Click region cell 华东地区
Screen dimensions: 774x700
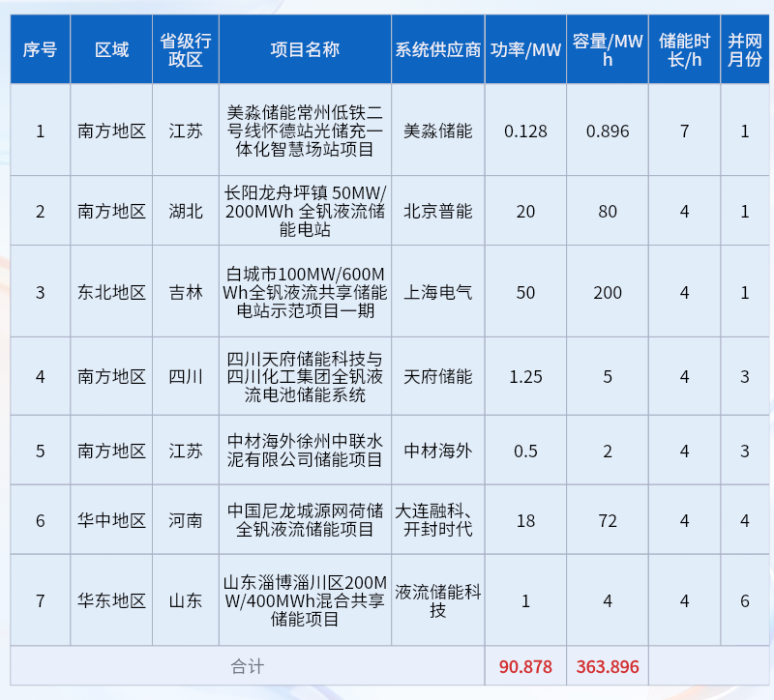point(111,600)
